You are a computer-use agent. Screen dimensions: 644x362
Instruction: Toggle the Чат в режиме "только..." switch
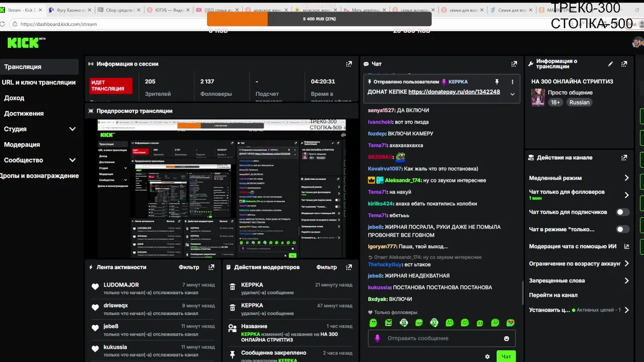(623, 229)
